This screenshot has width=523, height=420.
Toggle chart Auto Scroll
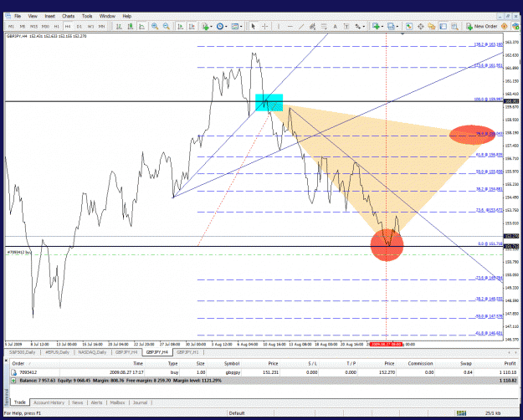[x=181, y=26]
